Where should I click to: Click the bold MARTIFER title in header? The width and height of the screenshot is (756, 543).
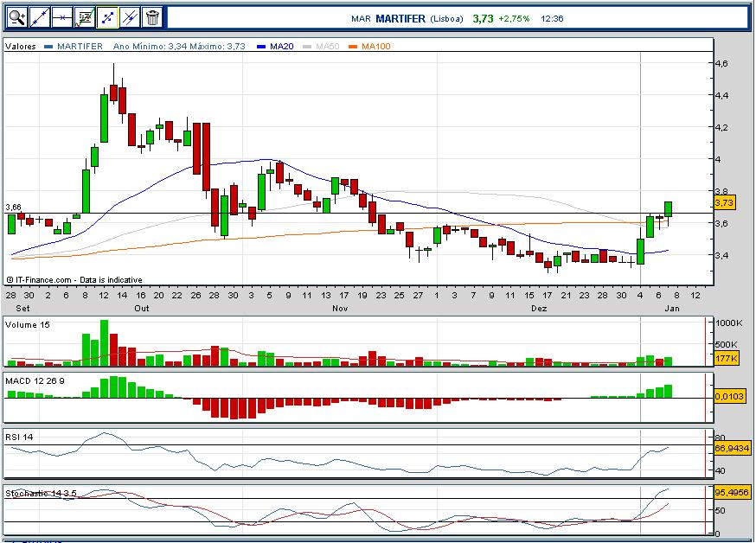[x=400, y=19]
